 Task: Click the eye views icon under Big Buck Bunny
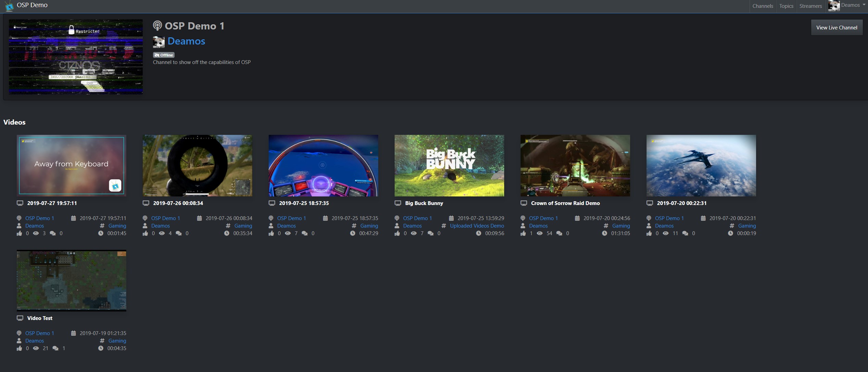click(414, 233)
